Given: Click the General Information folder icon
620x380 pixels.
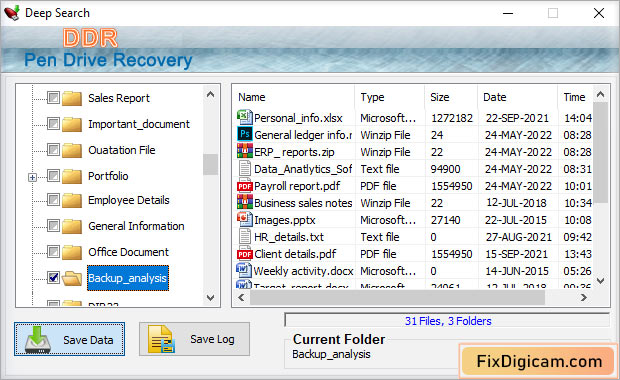Looking at the screenshot, I should (72, 226).
